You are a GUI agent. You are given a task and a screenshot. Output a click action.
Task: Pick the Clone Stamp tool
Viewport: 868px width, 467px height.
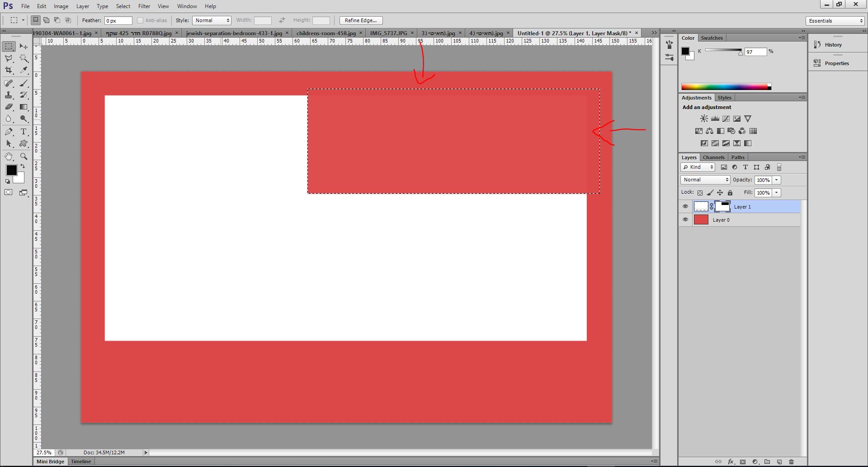9,95
